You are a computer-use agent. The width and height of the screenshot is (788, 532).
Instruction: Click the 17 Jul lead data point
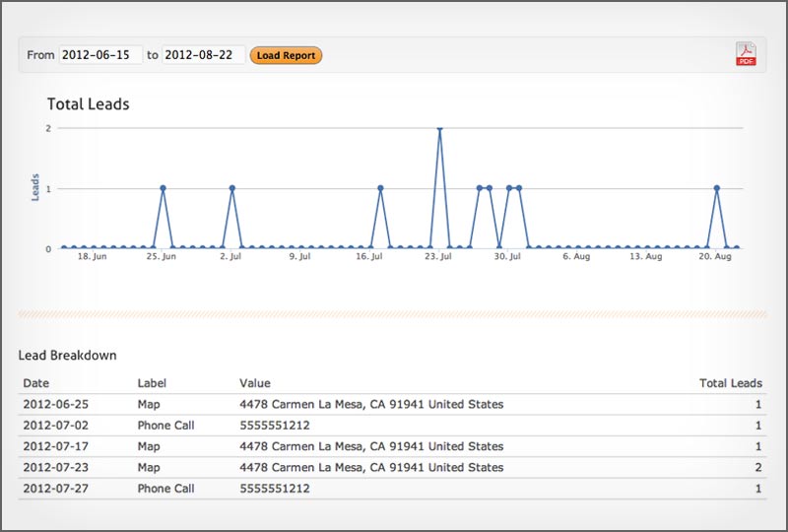tap(380, 188)
